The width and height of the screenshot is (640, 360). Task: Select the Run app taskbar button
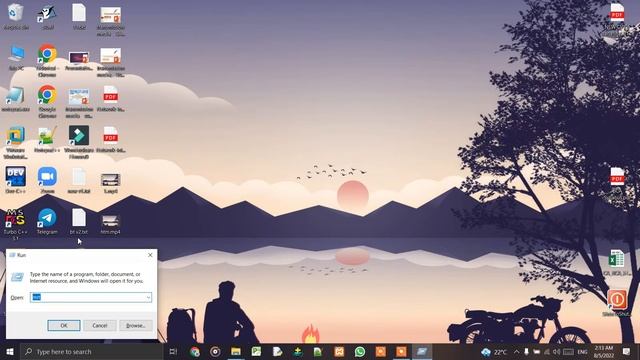click(x=422, y=351)
